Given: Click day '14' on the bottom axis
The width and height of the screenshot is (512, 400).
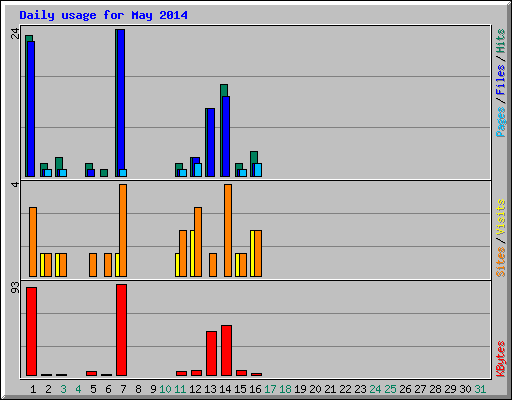Looking at the screenshot, I should tap(225, 389).
